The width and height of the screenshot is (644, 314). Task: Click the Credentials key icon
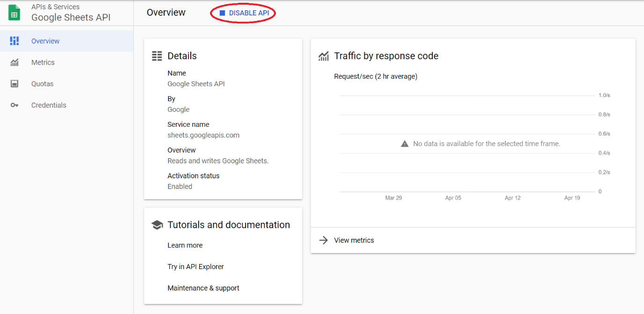coord(14,105)
